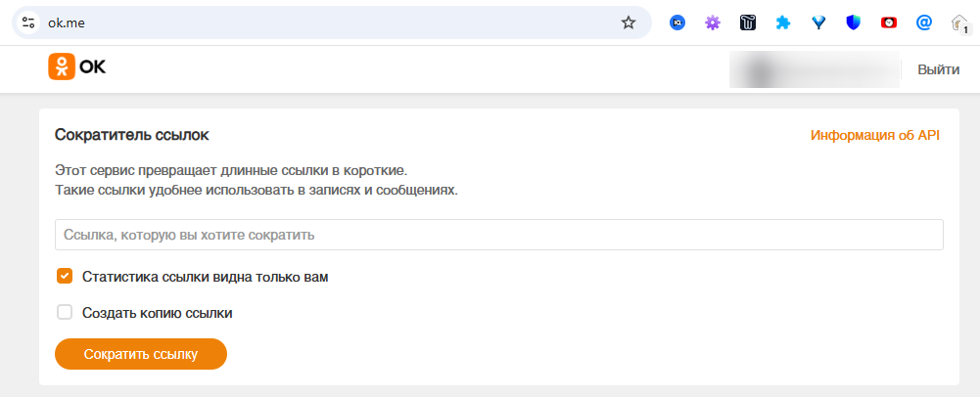Open the site information icon beside ok.me
Viewport: 980px width, 397px height.
(x=28, y=22)
